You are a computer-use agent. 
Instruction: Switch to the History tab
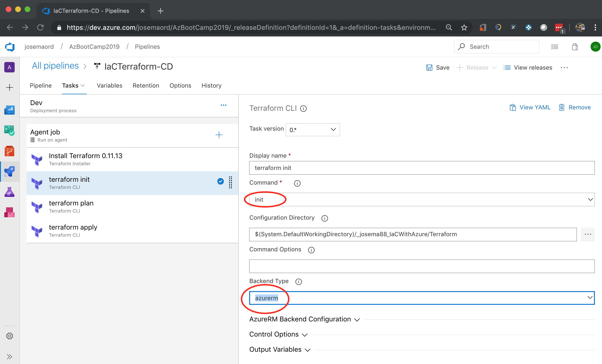[211, 85]
